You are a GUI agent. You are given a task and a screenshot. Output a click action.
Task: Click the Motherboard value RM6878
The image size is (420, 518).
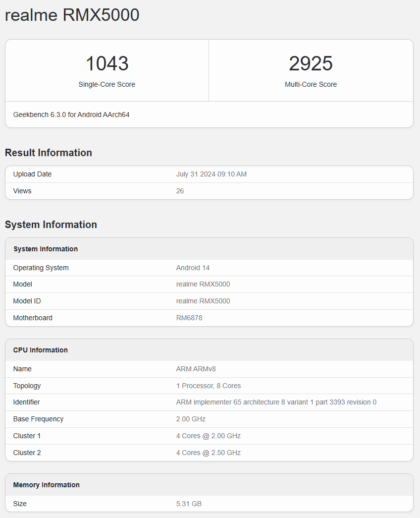(191, 318)
